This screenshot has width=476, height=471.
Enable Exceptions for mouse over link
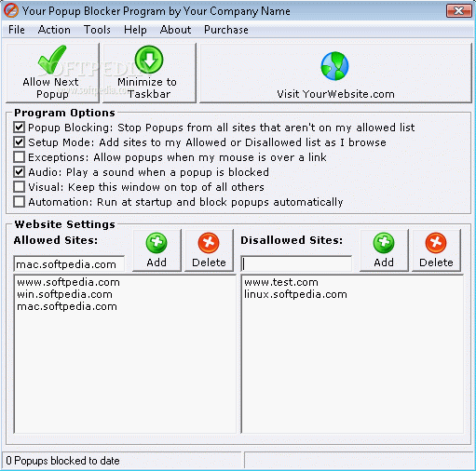[20, 157]
